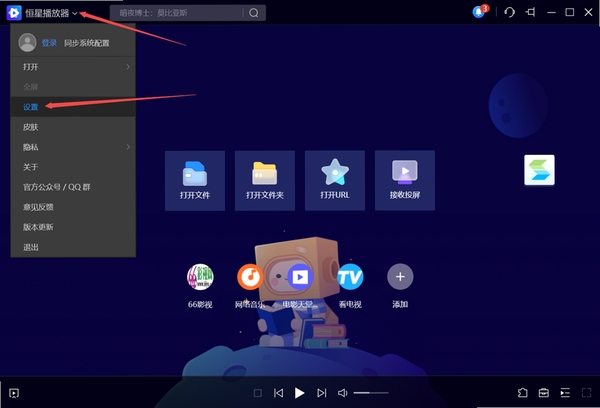Click the stop playback button
This screenshot has height=408, width=600.
pos(258,393)
